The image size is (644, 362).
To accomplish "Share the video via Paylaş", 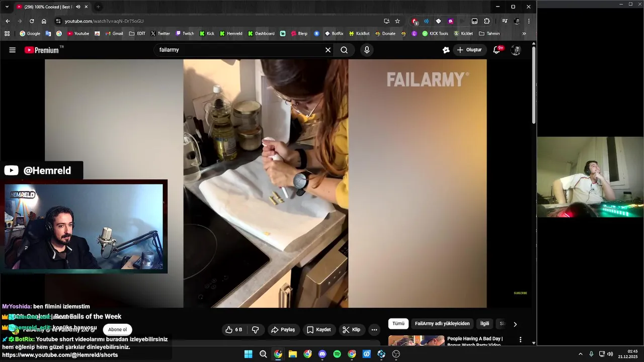I will pyautogui.click(x=283, y=330).
